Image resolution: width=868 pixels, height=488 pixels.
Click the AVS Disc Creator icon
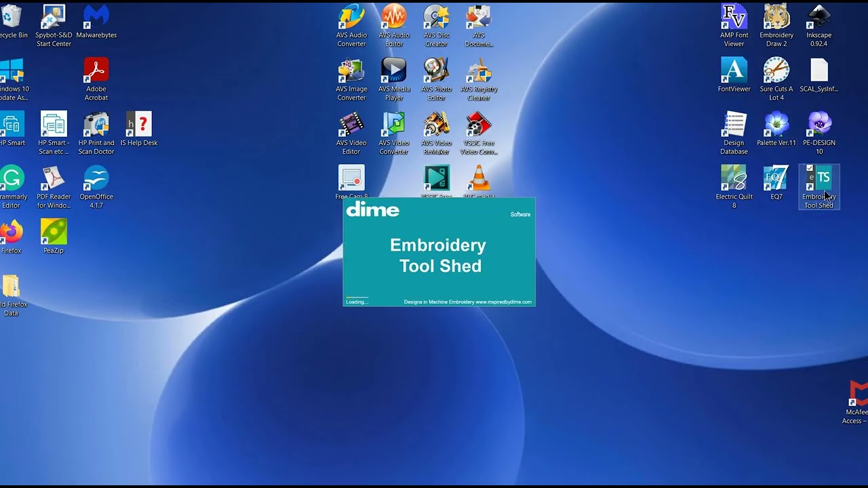pyautogui.click(x=437, y=25)
